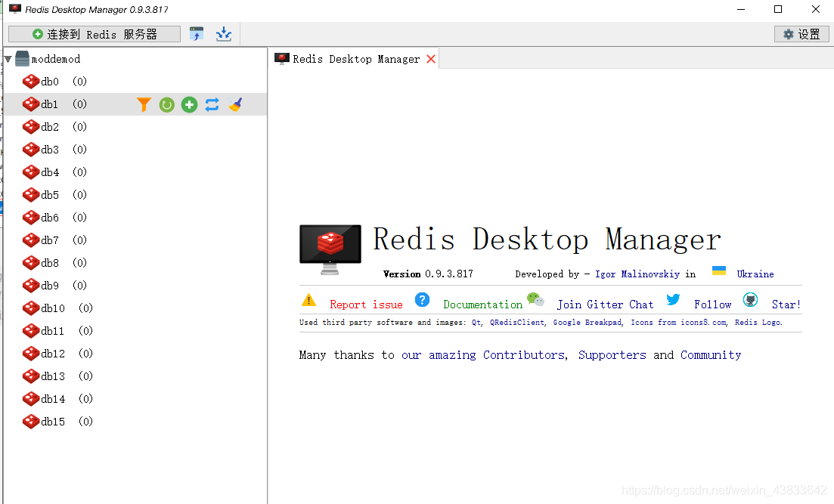
Task: Open the db10 database icon
Action: pyautogui.click(x=31, y=308)
